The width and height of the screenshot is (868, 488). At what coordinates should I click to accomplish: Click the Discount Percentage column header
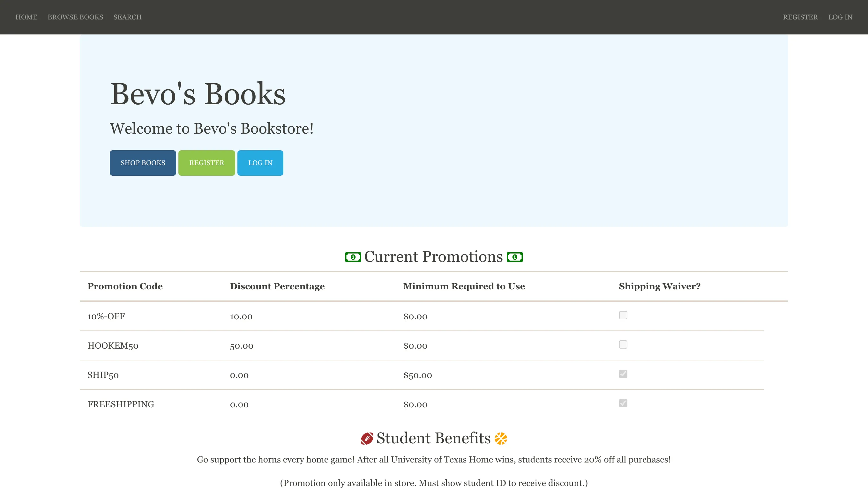pyautogui.click(x=277, y=286)
